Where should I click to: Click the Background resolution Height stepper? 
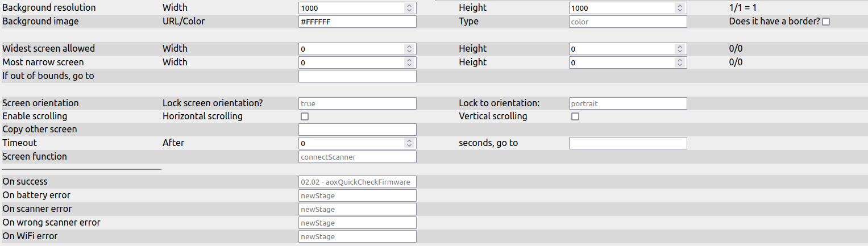point(679,8)
